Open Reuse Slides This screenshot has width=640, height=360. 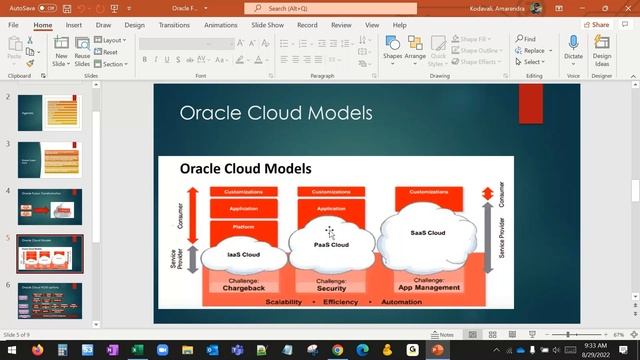point(82,51)
